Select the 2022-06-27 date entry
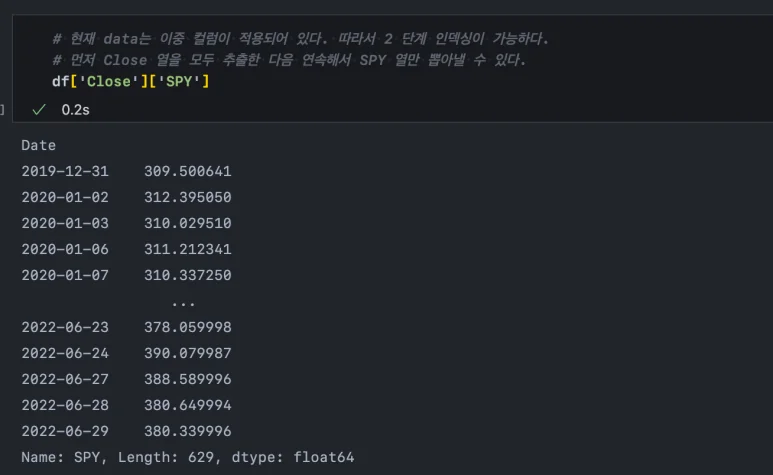The height and width of the screenshot is (475, 773). (65, 379)
